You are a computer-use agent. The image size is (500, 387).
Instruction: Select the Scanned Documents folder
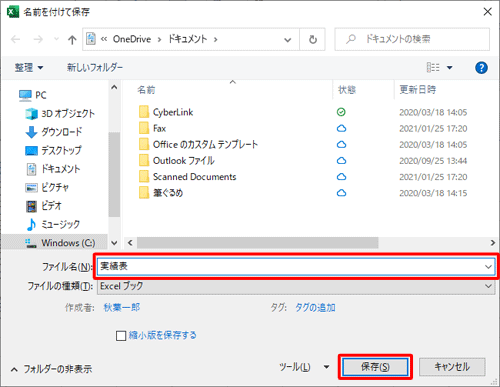[x=187, y=177]
